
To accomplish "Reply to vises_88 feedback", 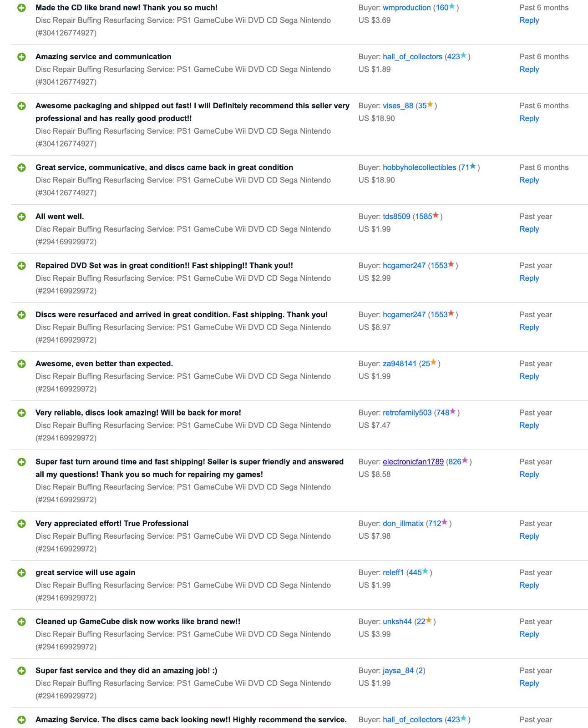I will click(529, 118).
